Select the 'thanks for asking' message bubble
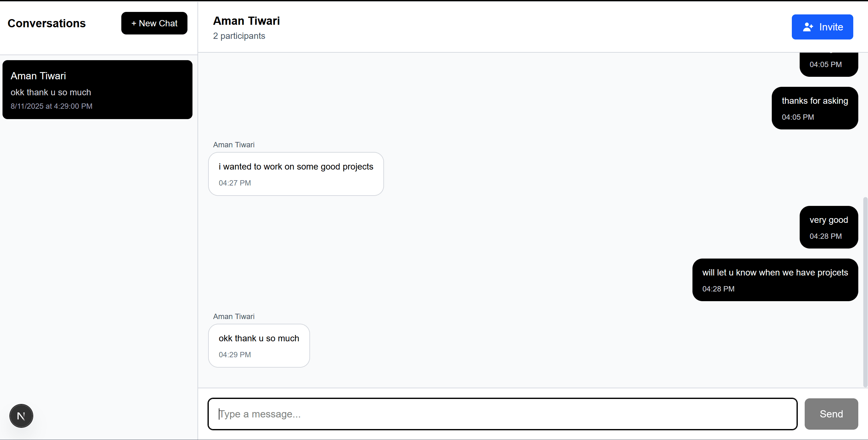The image size is (868, 440). (x=815, y=108)
